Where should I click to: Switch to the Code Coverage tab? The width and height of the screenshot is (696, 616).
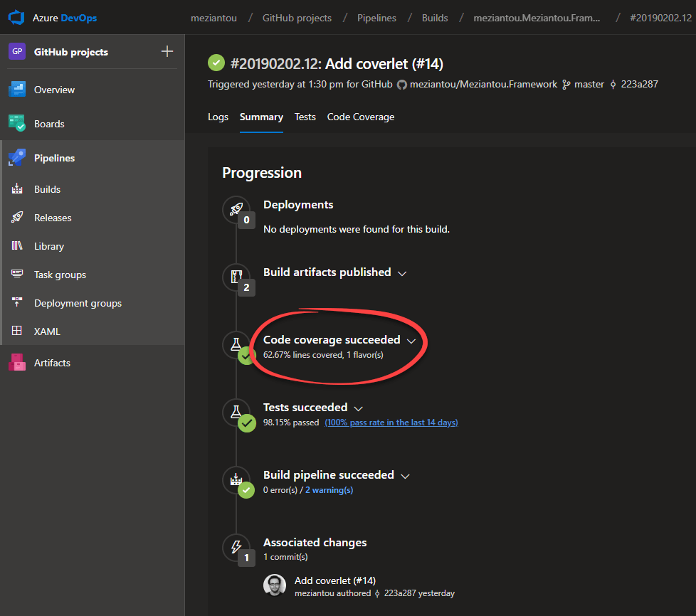pos(360,117)
